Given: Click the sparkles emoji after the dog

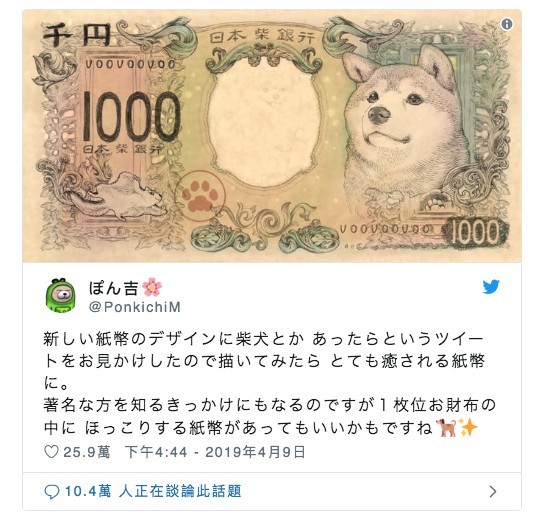Looking at the screenshot, I should point(467,427).
